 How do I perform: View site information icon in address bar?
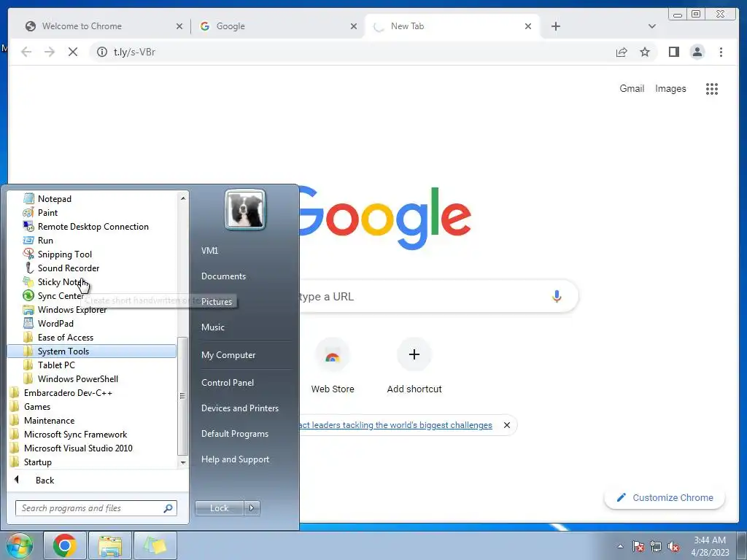102,52
